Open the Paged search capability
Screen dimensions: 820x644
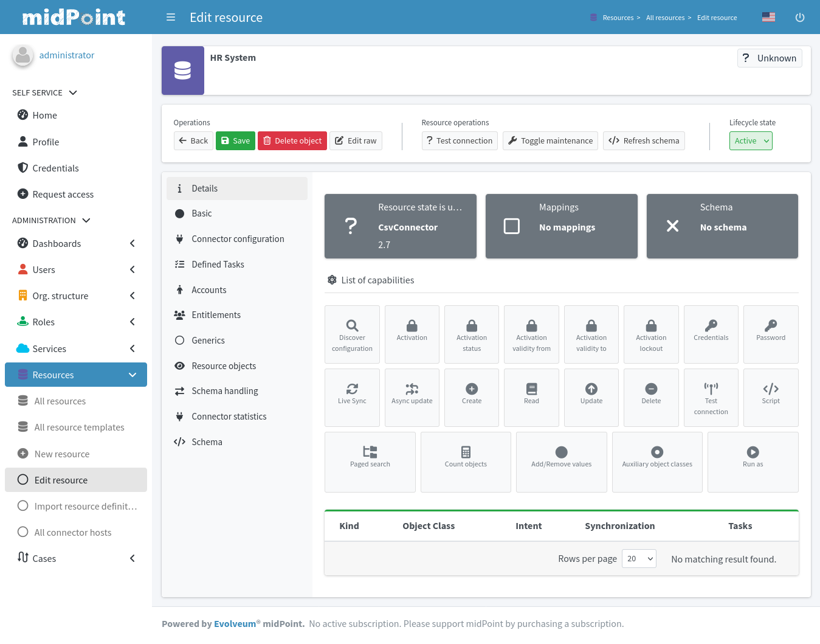coord(370,462)
